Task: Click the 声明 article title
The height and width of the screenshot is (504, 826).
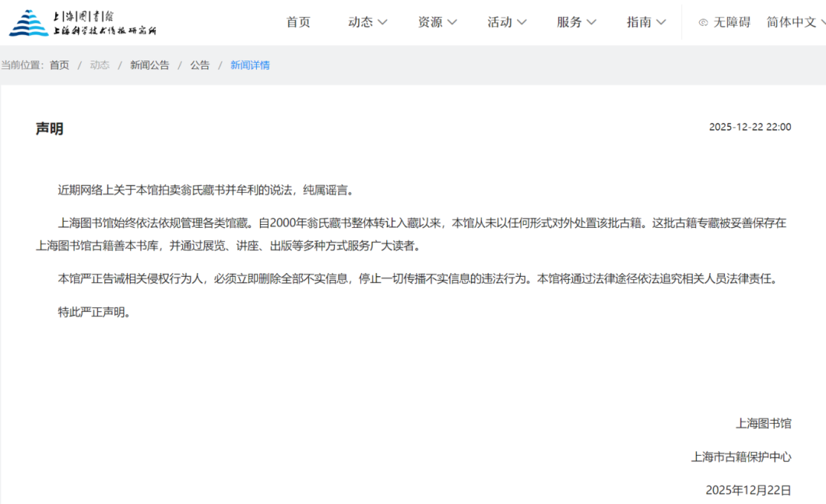Action: click(x=50, y=128)
